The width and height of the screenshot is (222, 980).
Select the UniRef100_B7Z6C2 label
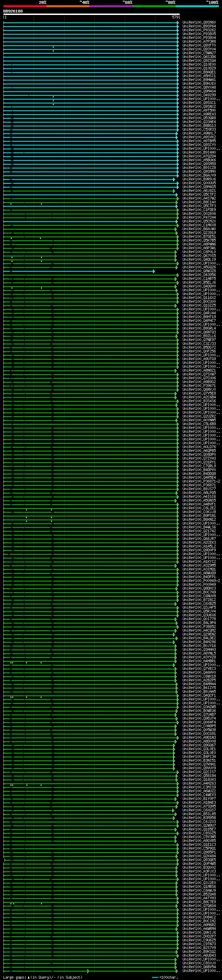point(199,600)
